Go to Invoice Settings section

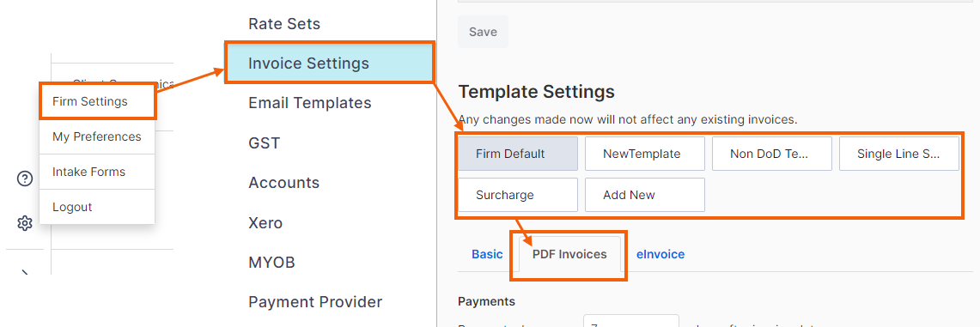[x=329, y=63]
